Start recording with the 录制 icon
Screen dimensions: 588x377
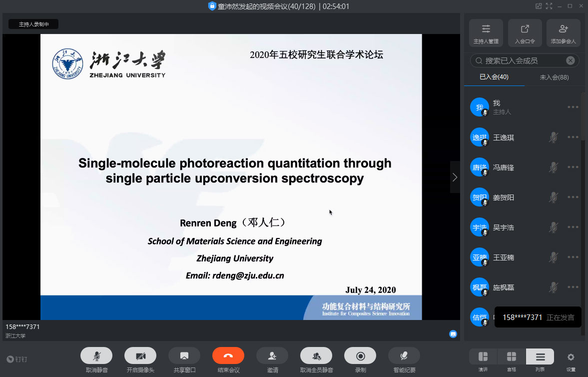pyautogui.click(x=360, y=355)
